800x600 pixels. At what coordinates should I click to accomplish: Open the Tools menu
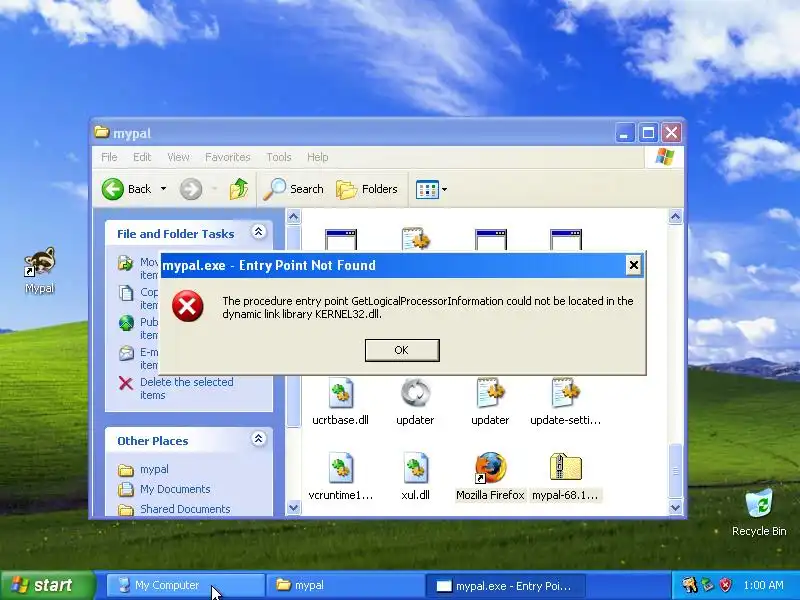click(x=279, y=157)
